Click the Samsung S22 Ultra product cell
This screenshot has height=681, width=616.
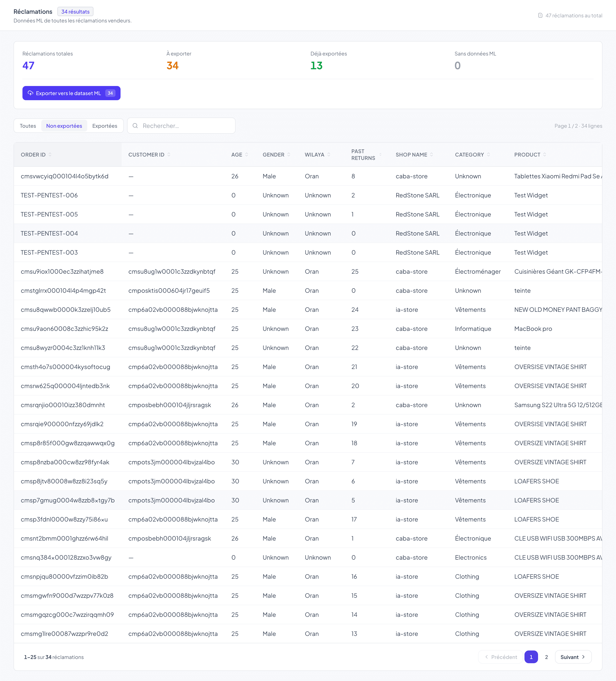click(558, 405)
